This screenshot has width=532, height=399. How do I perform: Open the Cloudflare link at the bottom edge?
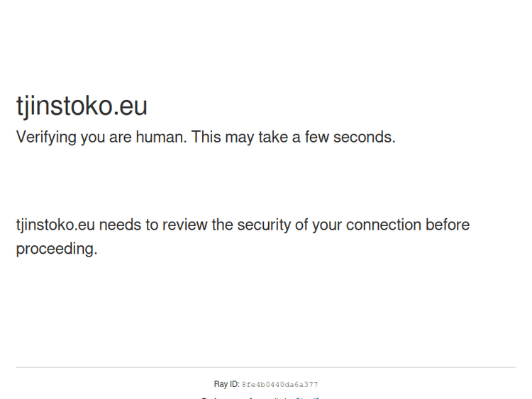pos(308,398)
